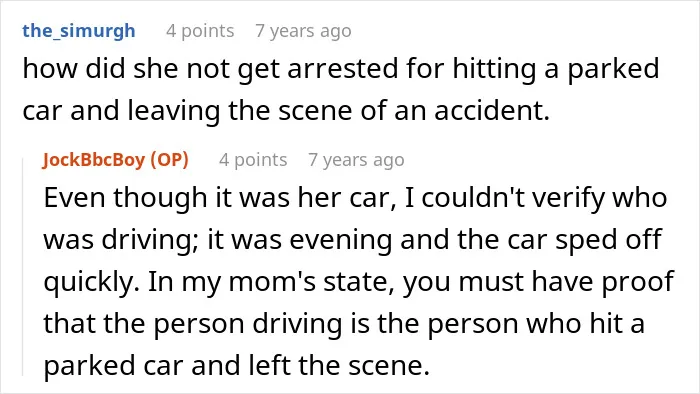700x394 pixels.
Task: Open the_simurgh user profile link
Action: 79,31
